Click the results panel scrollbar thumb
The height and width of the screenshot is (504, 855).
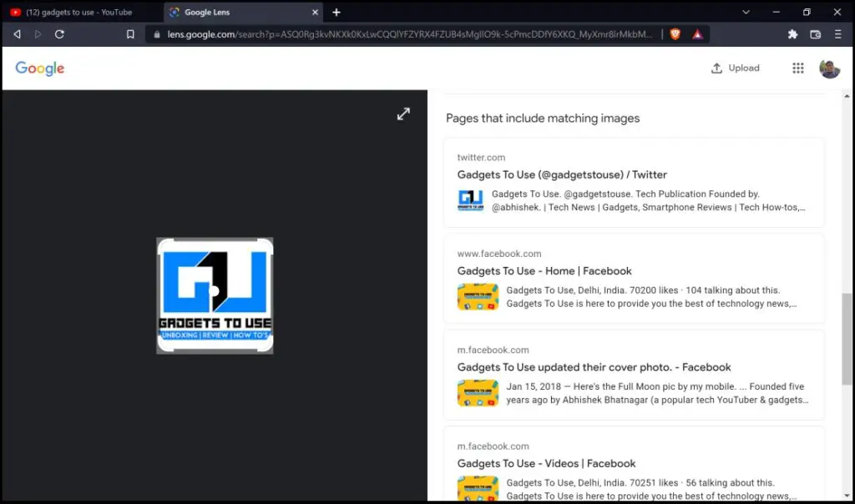click(x=847, y=338)
